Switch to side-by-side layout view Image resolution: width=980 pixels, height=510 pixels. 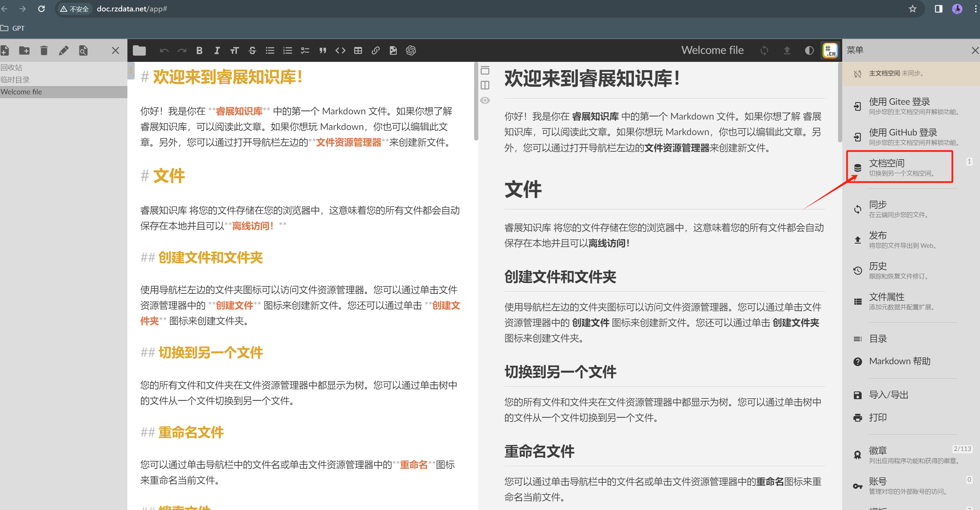485,85
